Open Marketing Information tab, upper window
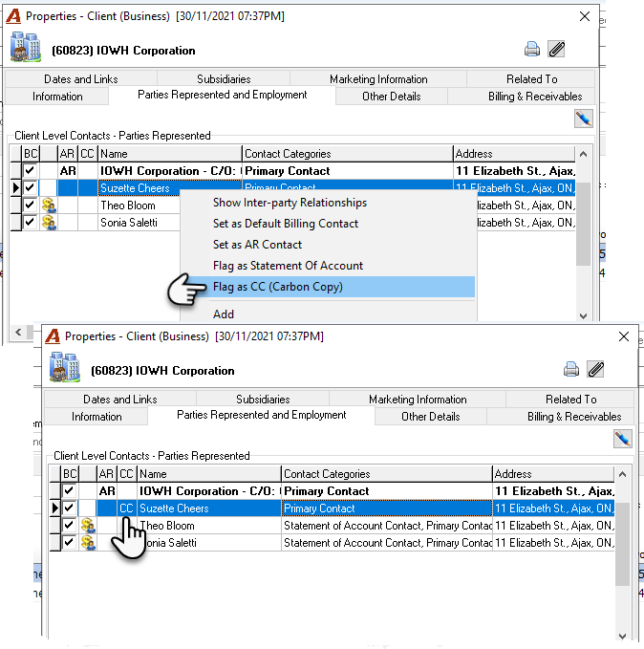 point(378,78)
